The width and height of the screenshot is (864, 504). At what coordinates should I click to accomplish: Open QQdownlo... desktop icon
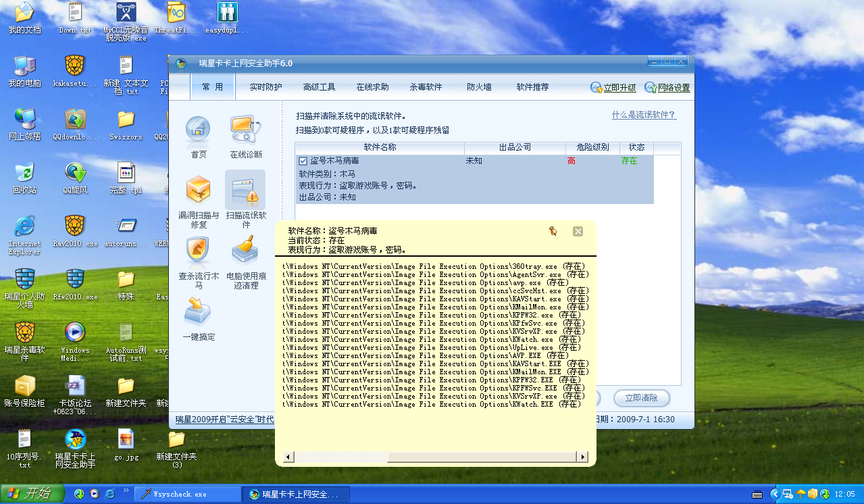pyautogui.click(x=75, y=124)
